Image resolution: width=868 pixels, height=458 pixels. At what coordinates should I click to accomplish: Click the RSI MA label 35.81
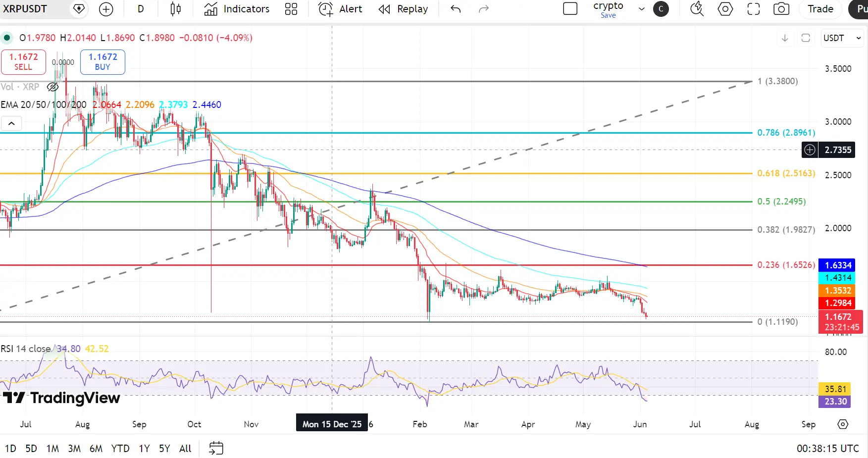coord(835,389)
